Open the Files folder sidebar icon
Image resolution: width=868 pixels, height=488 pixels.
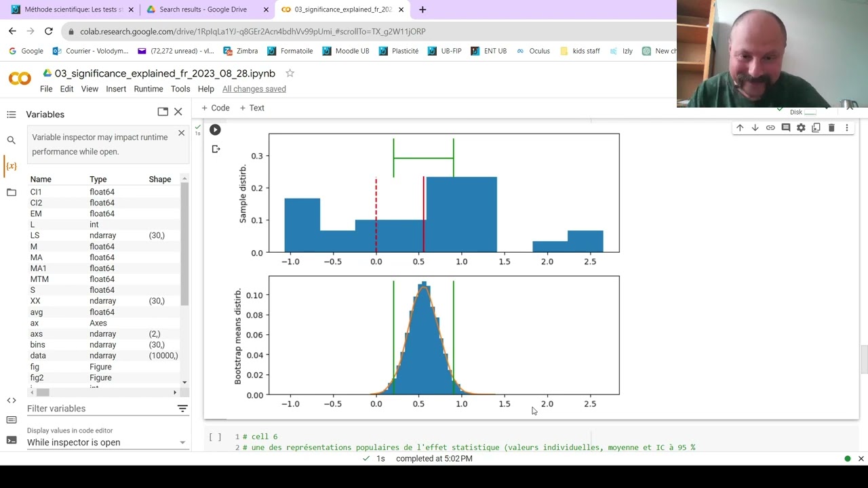pyautogui.click(x=11, y=192)
